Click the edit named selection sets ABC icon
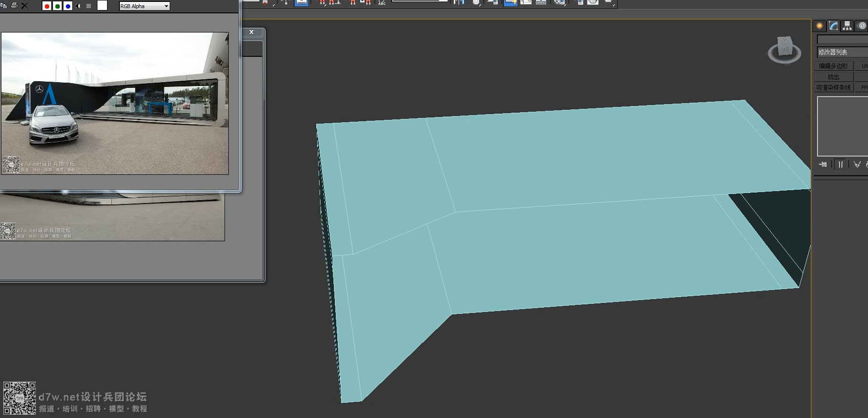This screenshot has width=868, height=418. 382,3
